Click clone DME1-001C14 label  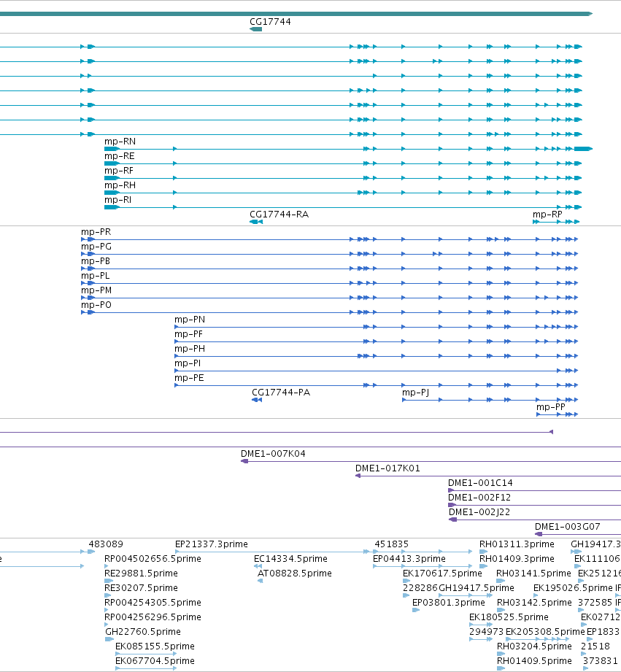(480, 482)
